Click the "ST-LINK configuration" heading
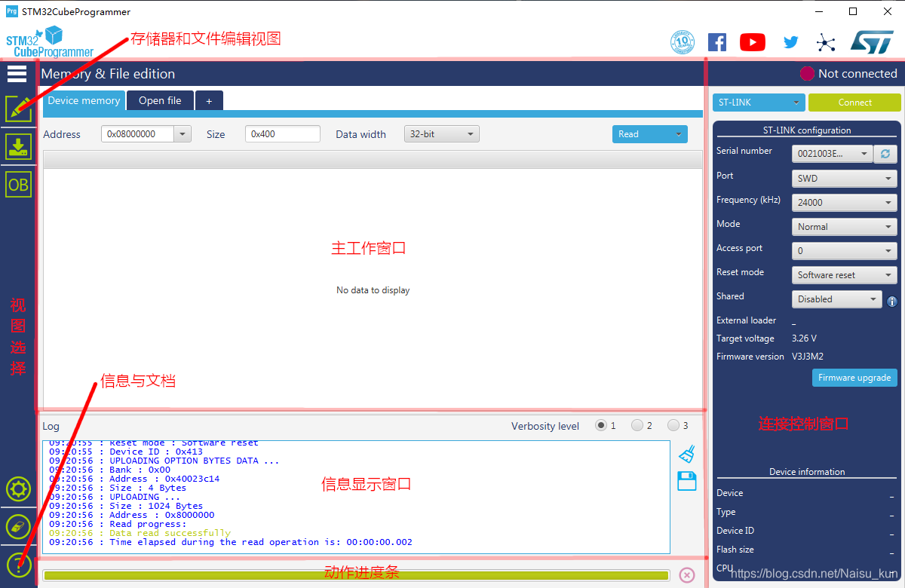This screenshot has height=588, width=905. (807, 130)
